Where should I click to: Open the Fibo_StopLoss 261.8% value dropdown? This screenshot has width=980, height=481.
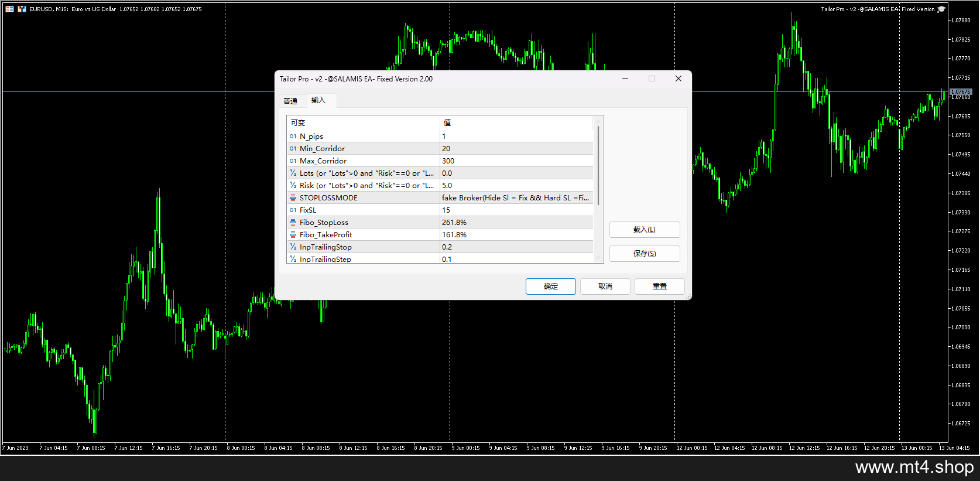(x=516, y=223)
